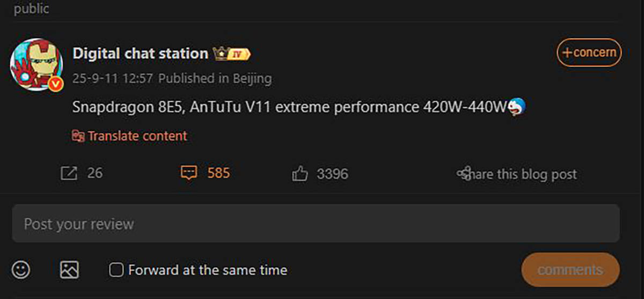Click the Translate content icon
Screen dimensions: 644x299
point(78,136)
